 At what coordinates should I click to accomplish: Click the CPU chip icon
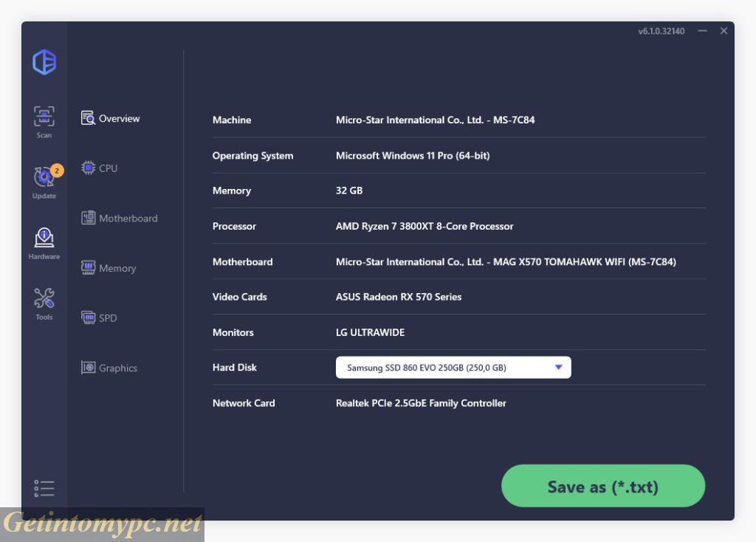coord(88,168)
